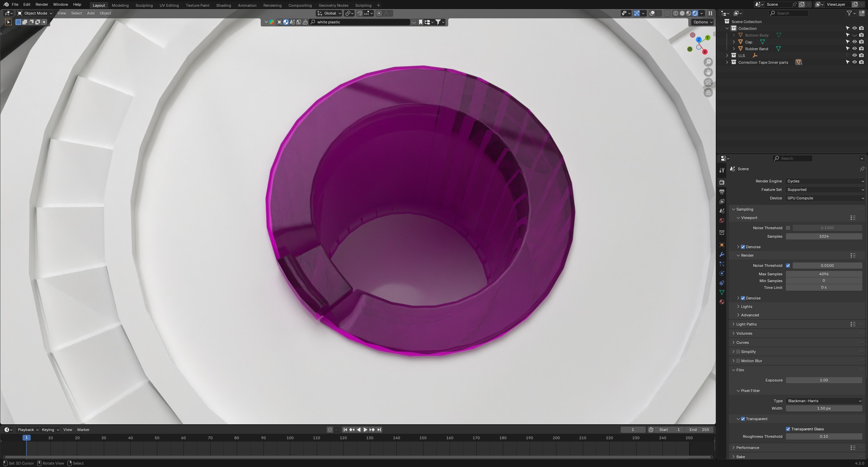Open Global transform orientation dropdown
The height and width of the screenshot is (467, 868).
click(329, 13)
